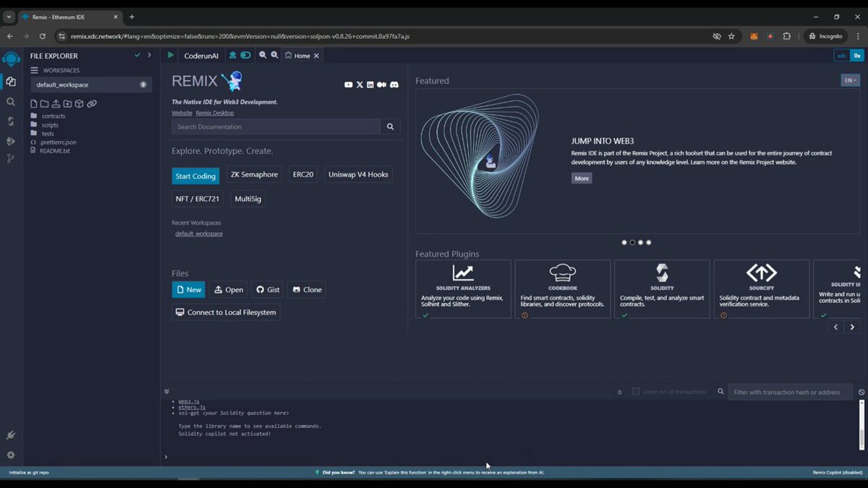
Task: Open a new browser tab
Action: click(132, 17)
